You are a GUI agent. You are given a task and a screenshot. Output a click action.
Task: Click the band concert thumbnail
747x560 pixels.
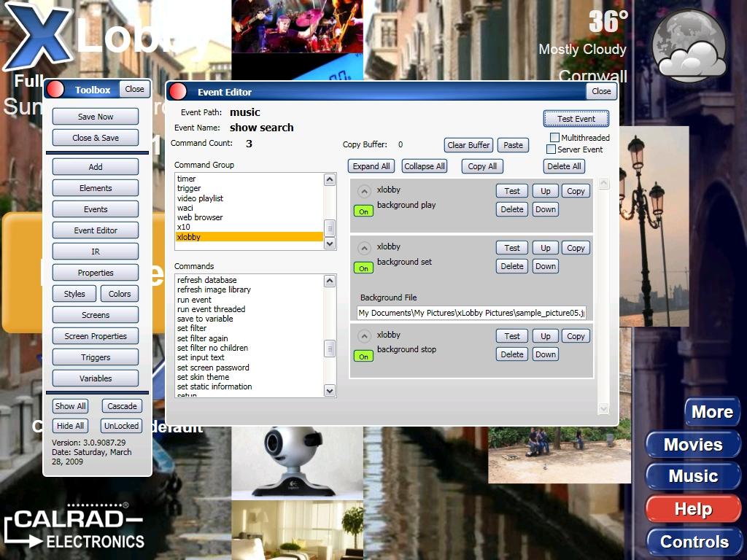298,26
